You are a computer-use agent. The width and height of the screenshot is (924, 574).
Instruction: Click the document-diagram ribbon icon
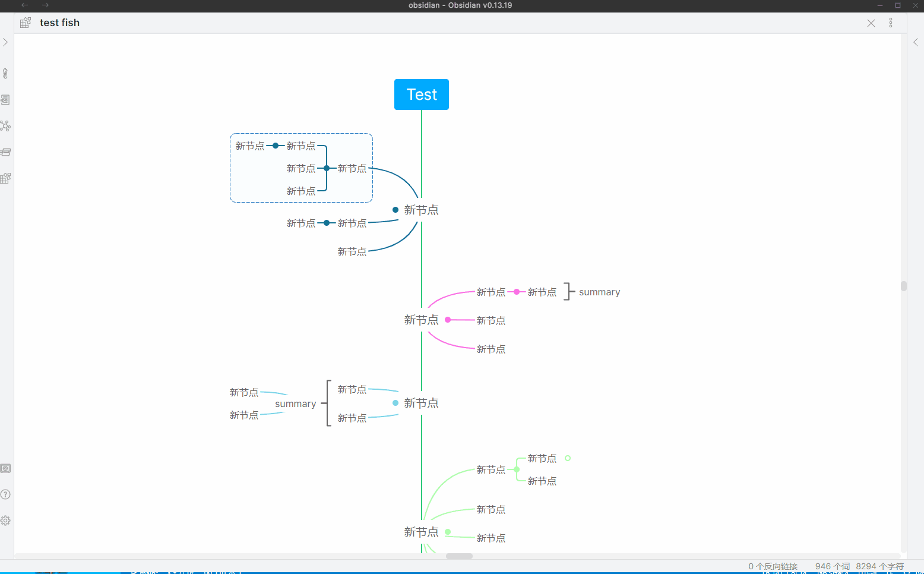click(x=5, y=100)
